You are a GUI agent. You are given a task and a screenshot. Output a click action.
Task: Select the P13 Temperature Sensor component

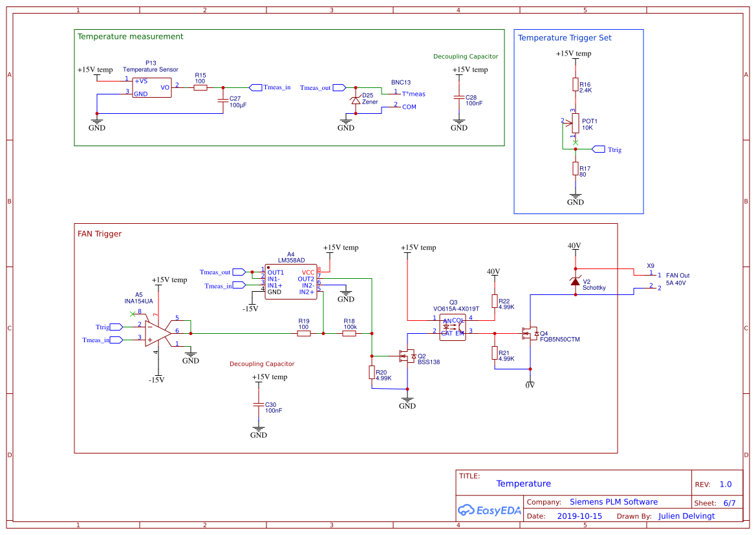pyautogui.click(x=152, y=87)
